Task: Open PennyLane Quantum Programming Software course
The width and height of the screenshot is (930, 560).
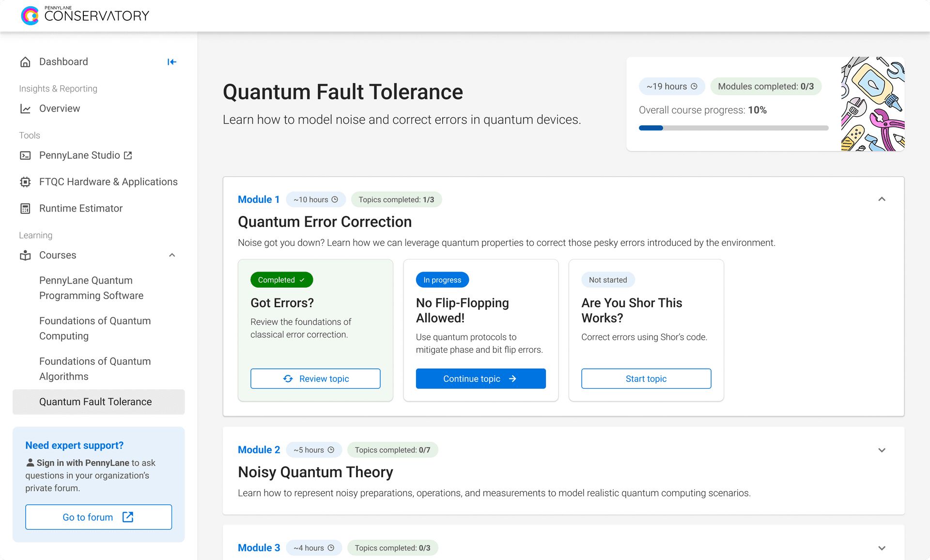Action: pyautogui.click(x=92, y=288)
